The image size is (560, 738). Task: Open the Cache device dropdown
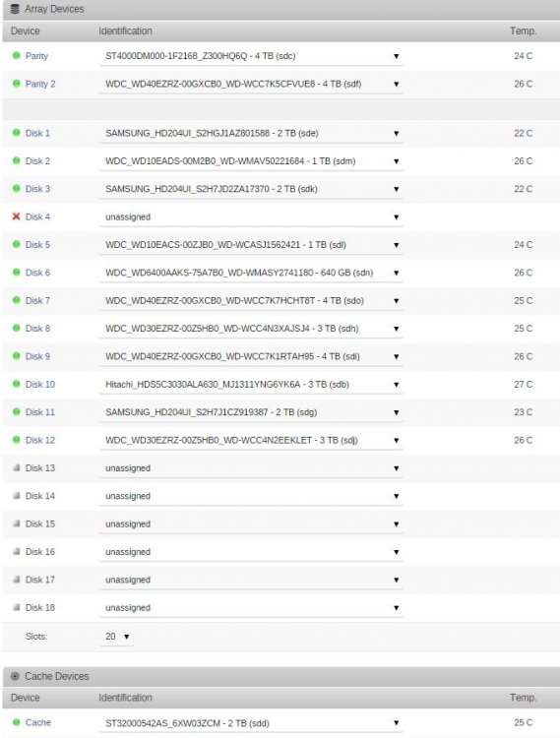[251, 723]
